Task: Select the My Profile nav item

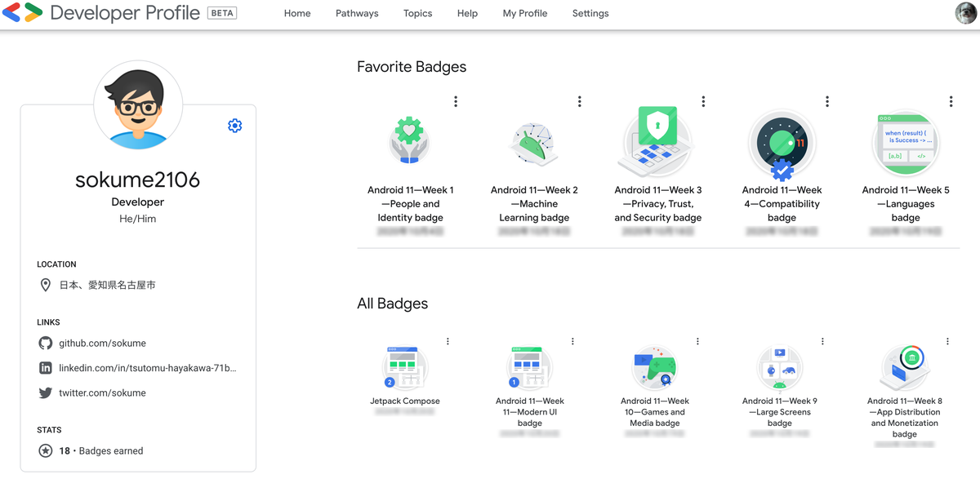Action: 525,14
